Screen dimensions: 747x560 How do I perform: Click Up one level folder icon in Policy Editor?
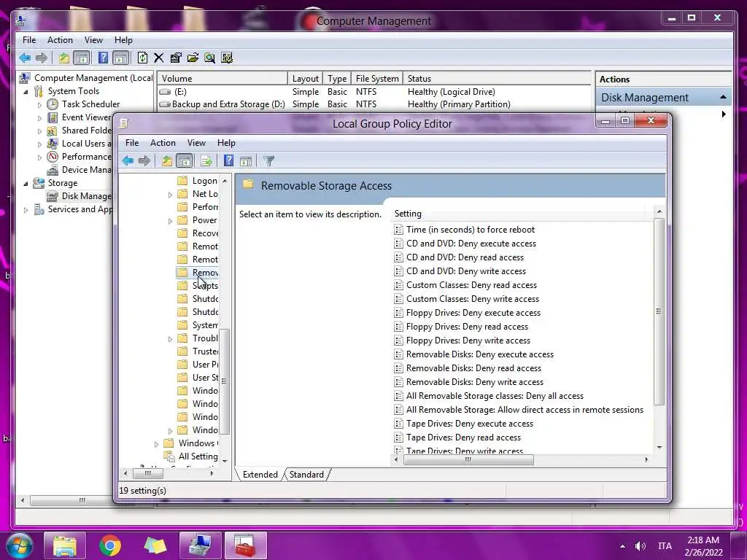point(167,161)
